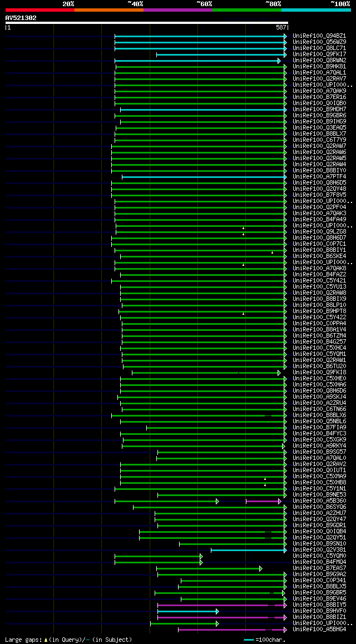Image resolution: width=356 pixels, height=644 pixels.
Task: Select the UniRef100_B6SYQ6 label
Action: pos(319,507)
